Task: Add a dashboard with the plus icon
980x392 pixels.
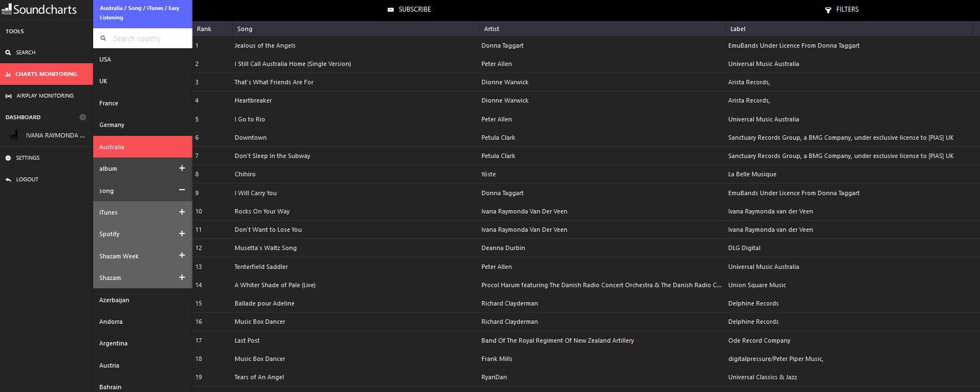Action: 83,117
